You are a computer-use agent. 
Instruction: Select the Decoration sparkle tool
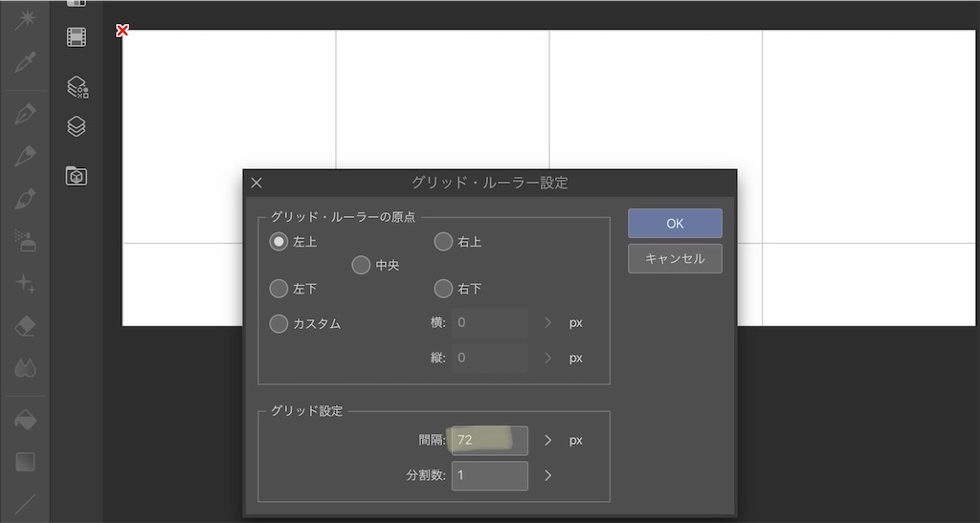coord(25,283)
